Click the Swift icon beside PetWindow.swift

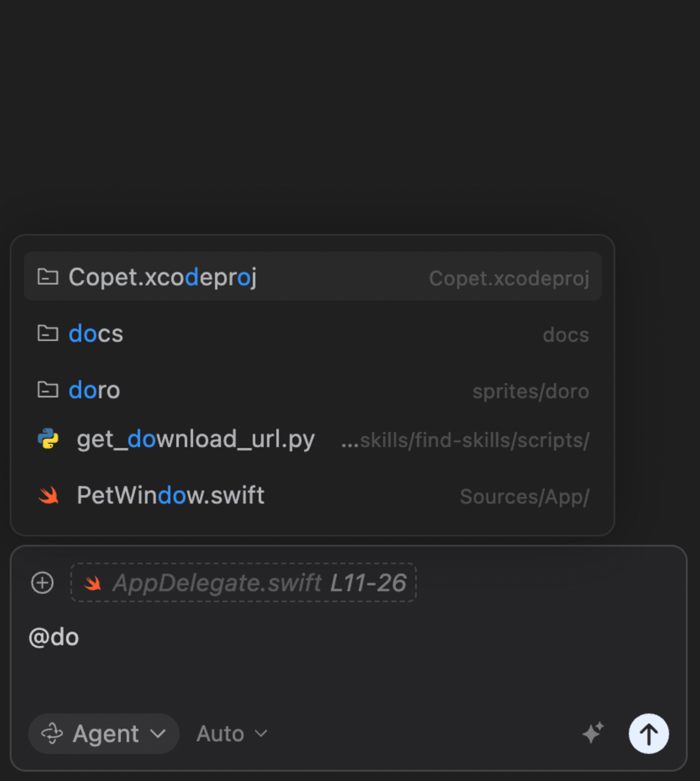(48, 496)
